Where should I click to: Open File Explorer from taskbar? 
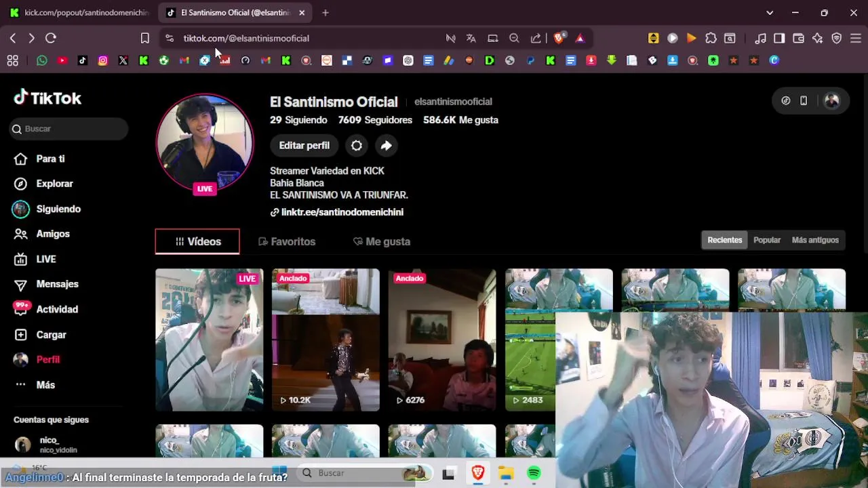506,473
